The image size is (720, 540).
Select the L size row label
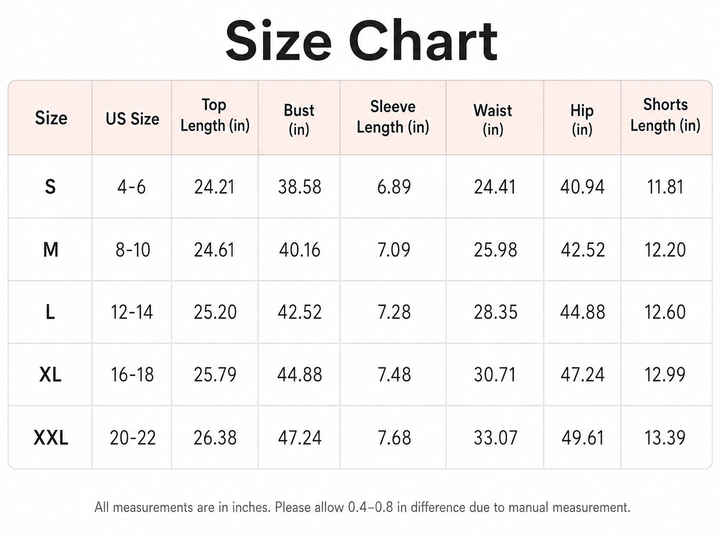coord(51,312)
